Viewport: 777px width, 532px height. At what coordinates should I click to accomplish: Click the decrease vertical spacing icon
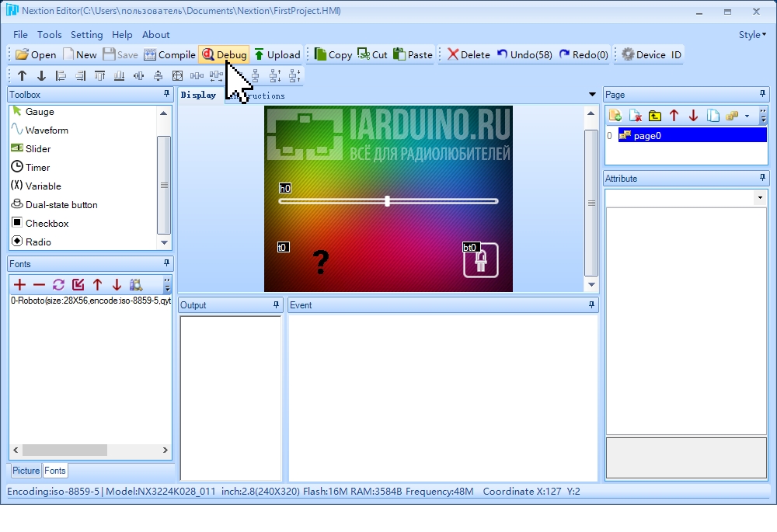point(294,76)
